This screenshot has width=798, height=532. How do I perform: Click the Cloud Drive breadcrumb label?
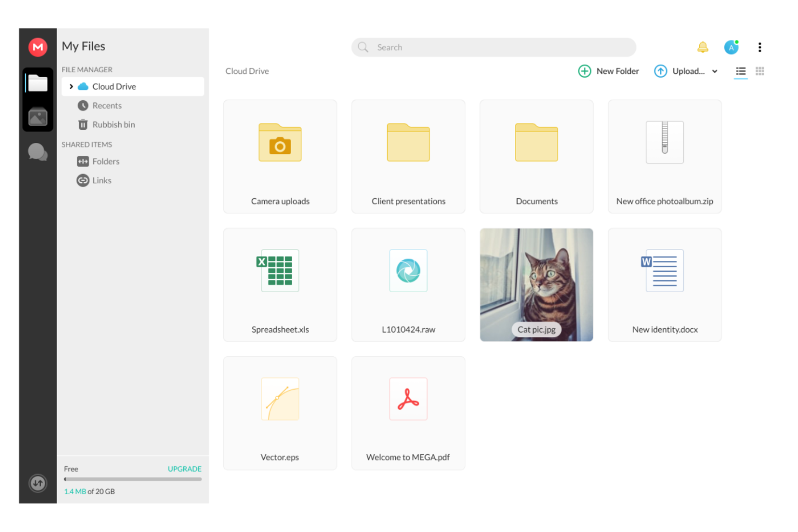coord(247,71)
